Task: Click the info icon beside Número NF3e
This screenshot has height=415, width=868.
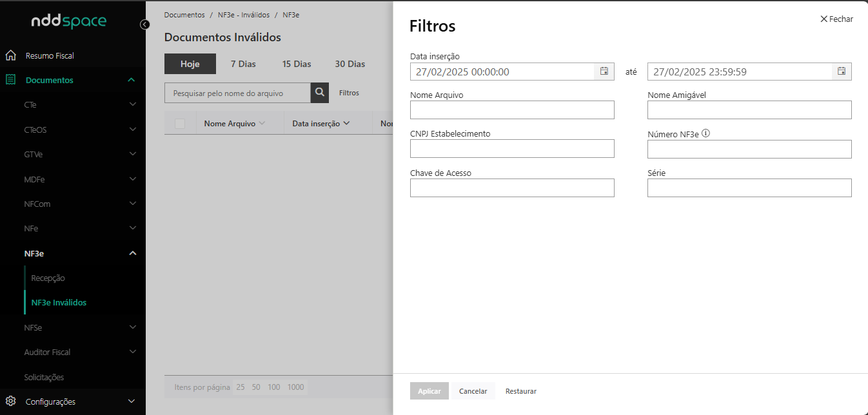Action: tap(705, 134)
